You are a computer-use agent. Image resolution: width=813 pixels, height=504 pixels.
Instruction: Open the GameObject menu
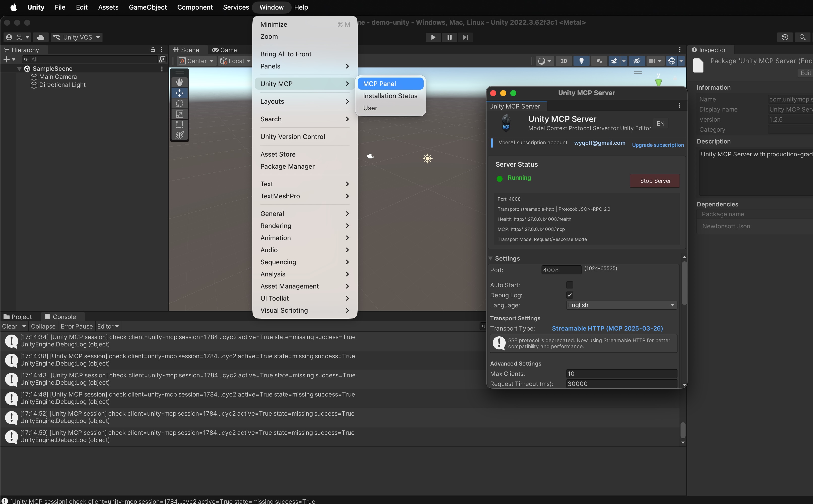tap(148, 7)
